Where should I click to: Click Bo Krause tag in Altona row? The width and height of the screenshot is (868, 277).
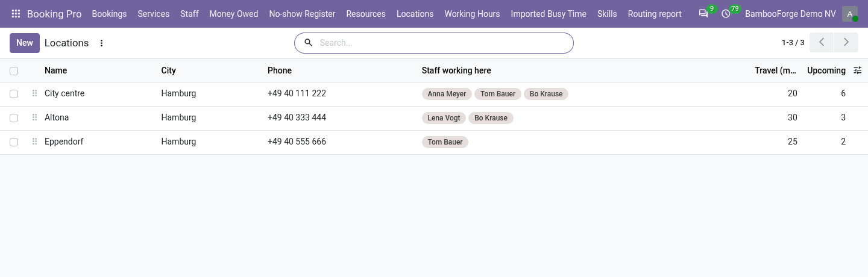coord(491,118)
